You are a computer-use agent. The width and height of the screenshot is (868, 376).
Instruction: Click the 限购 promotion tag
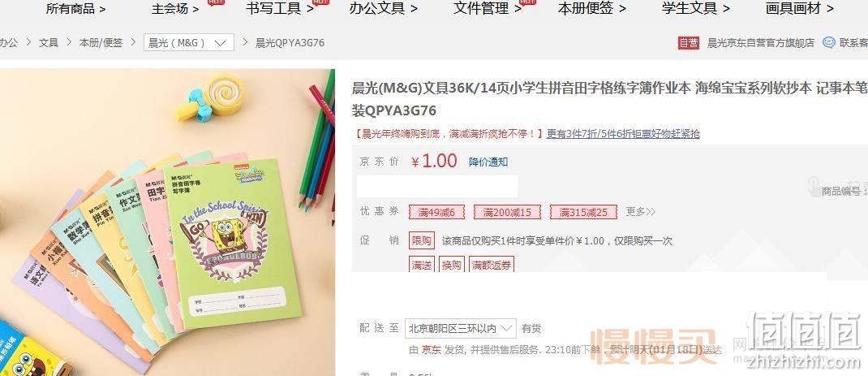(x=422, y=241)
